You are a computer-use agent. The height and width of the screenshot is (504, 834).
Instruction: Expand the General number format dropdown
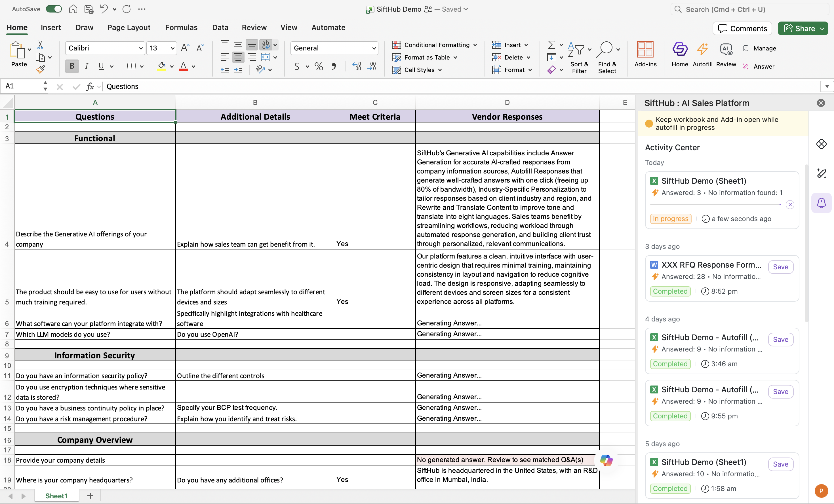pyautogui.click(x=374, y=48)
